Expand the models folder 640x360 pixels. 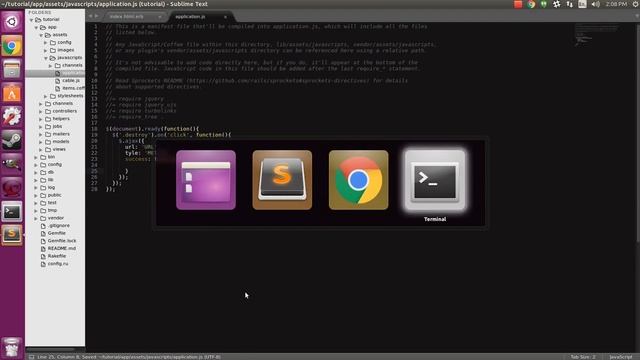point(41,142)
